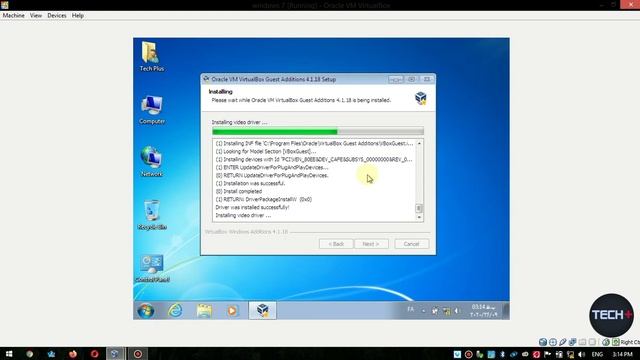Click VirtualBox optical disk status icon
This screenshot has height=360, width=640.
553,342
